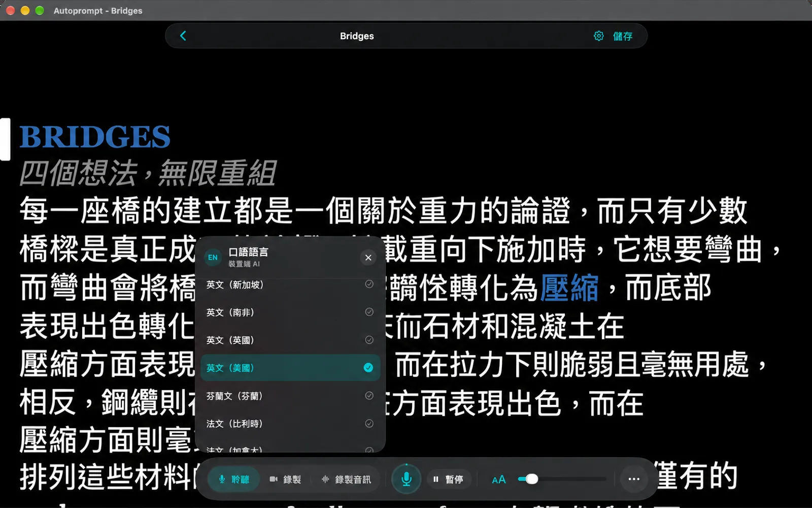
Task: Open the more options ellipsis menu
Action: (x=634, y=479)
